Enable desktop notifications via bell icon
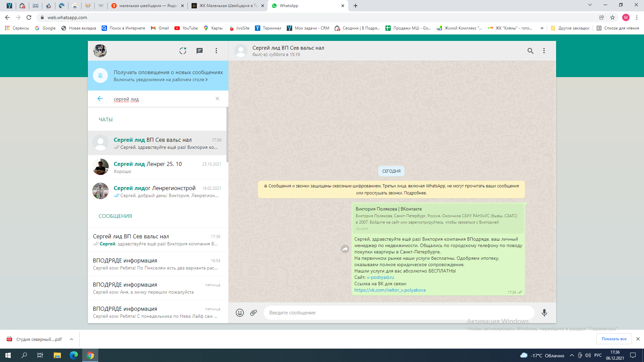The width and height of the screenshot is (644, 362). [x=100, y=75]
